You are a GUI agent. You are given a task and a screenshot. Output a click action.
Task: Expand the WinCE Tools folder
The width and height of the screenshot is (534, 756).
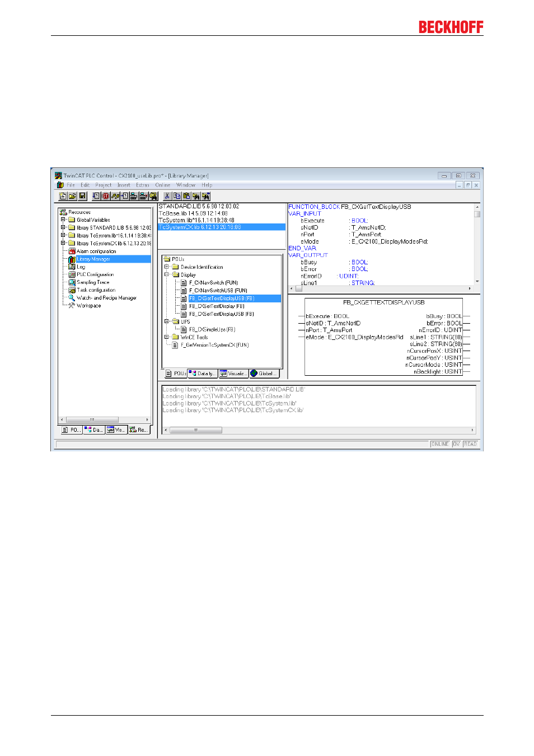[x=167, y=338]
